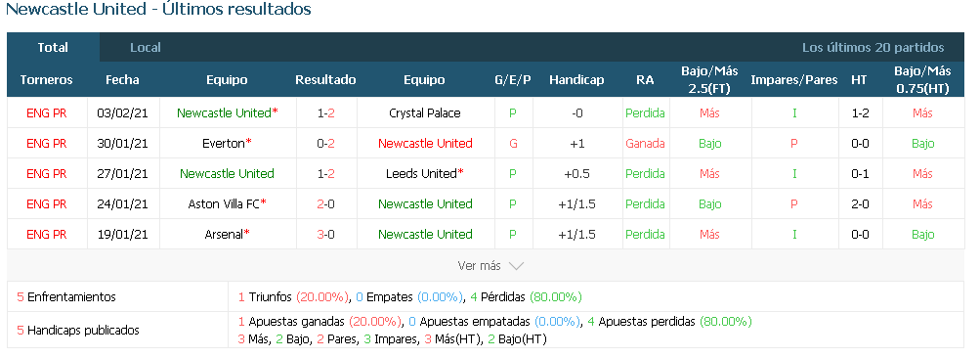Click the 2-0 result of Aston Villa match
980x358 pixels.
325,204
